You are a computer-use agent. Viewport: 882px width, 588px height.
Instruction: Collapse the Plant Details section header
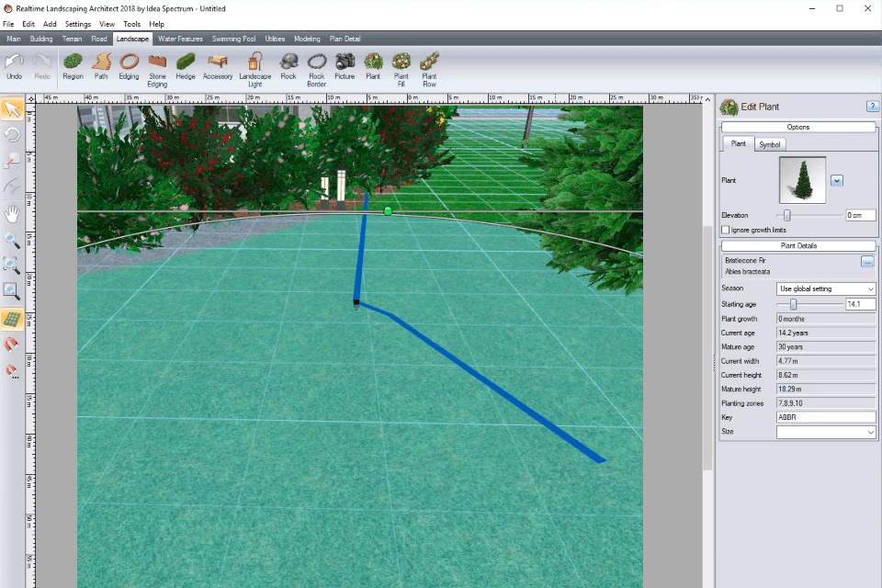click(798, 246)
